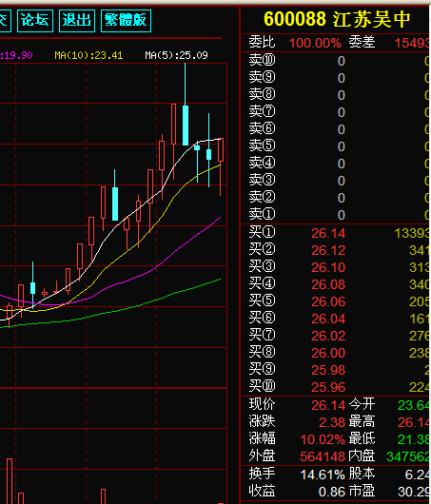Click the 现价 26.14 current price
This screenshot has height=504, width=431.
(x=328, y=405)
